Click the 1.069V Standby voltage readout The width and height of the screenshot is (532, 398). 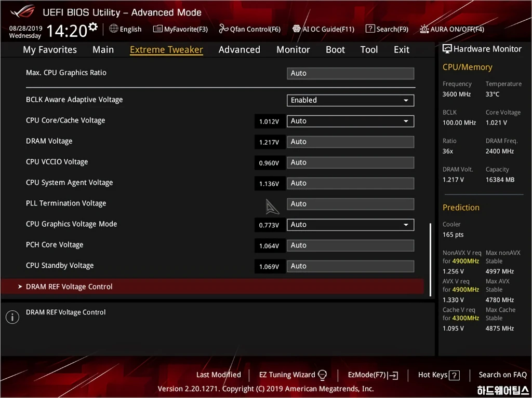[270, 267]
